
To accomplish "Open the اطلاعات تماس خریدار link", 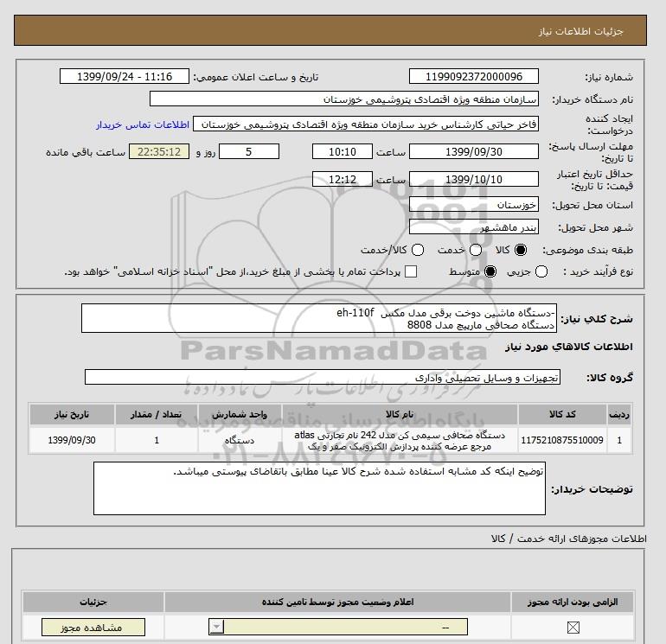I will pyautogui.click(x=143, y=124).
